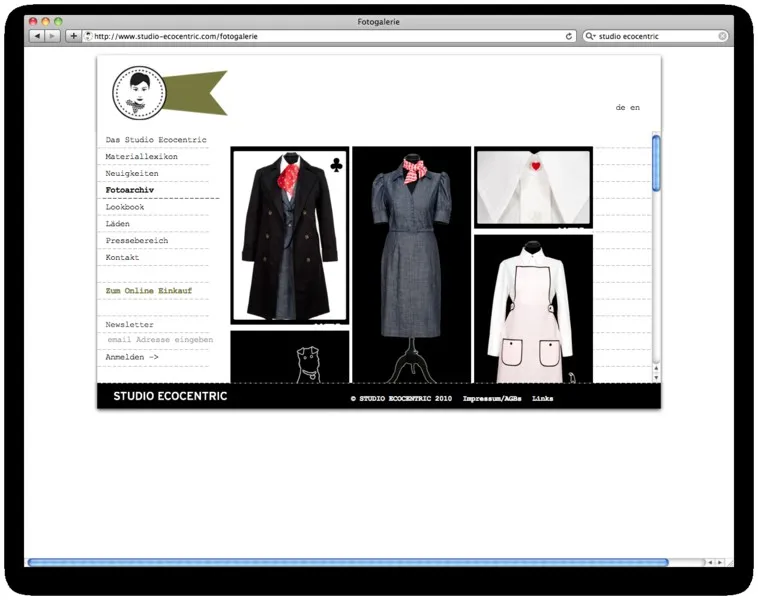758x600 pixels.
Task: Follow the 'Zum Online Einkauf' link
Action: click(x=148, y=291)
